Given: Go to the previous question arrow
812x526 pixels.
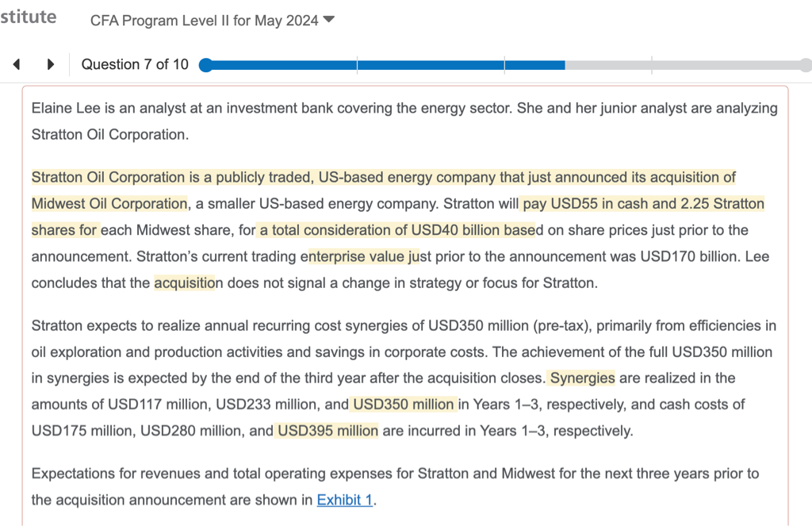Looking at the screenshot, I should point(17,64).
